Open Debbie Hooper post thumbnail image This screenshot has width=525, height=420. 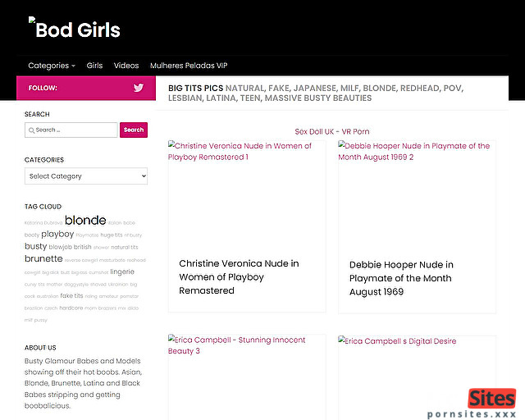click(417, 195)
